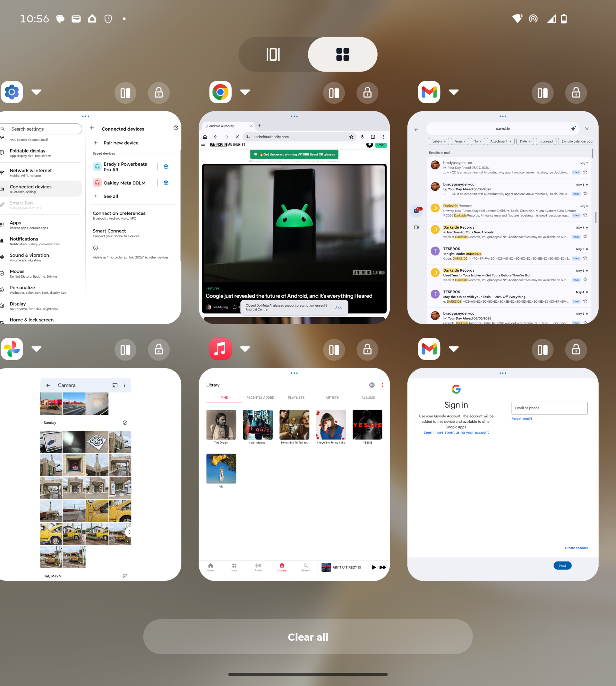Focus the Search settings field
This screenshot has width=616, height=686.
[41, 129]
